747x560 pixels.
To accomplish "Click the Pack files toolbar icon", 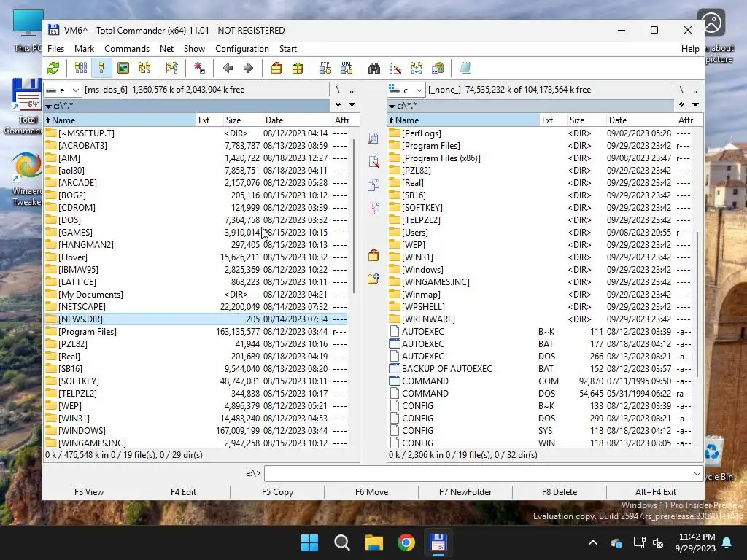I will [x=276, y=68].
